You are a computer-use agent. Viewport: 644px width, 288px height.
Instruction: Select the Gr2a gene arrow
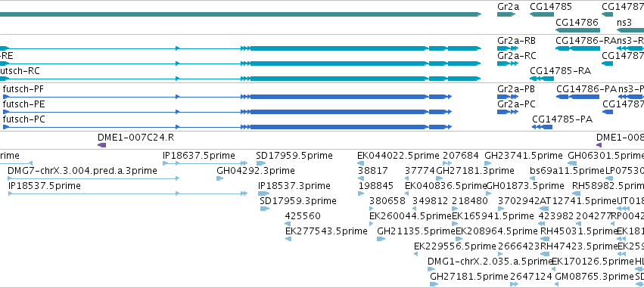pos(506,14)
